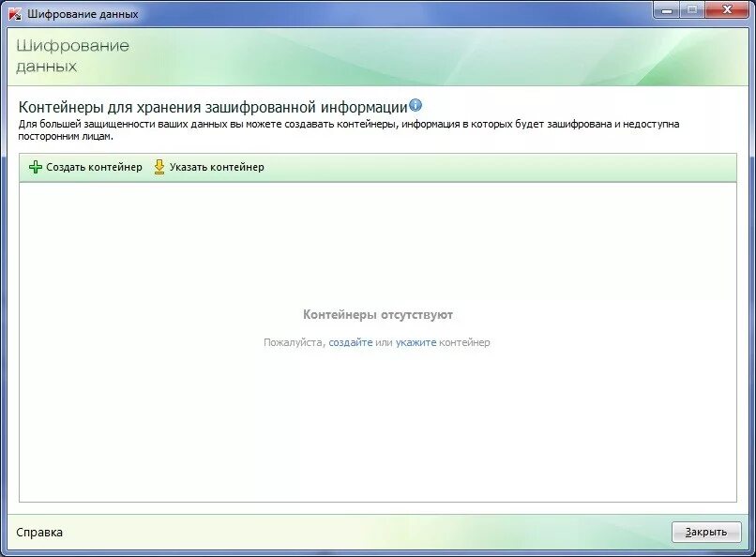Select 'Указать контейнер' toolbar label

coord(217,167)
